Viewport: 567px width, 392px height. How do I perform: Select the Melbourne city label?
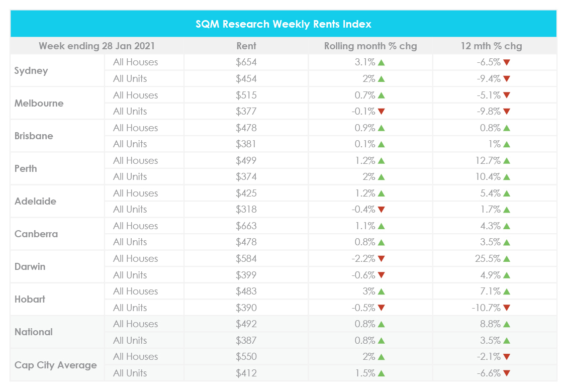point(39,103)
